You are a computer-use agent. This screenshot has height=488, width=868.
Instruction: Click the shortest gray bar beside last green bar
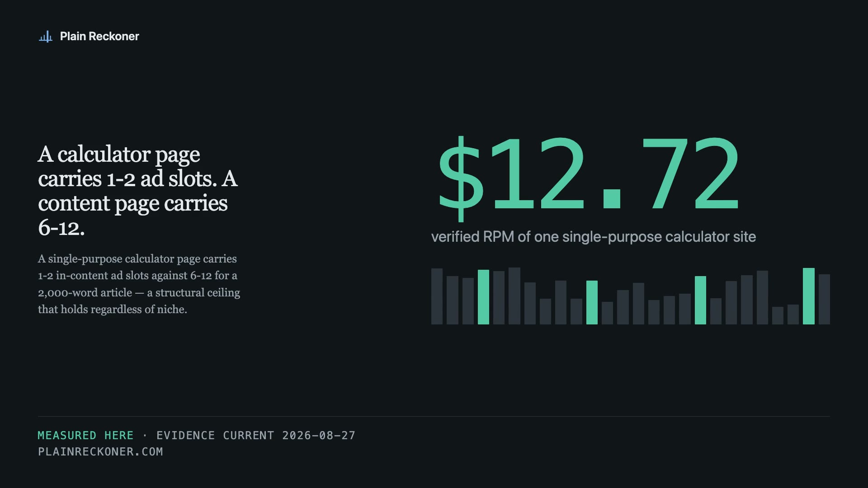[793, 314]
